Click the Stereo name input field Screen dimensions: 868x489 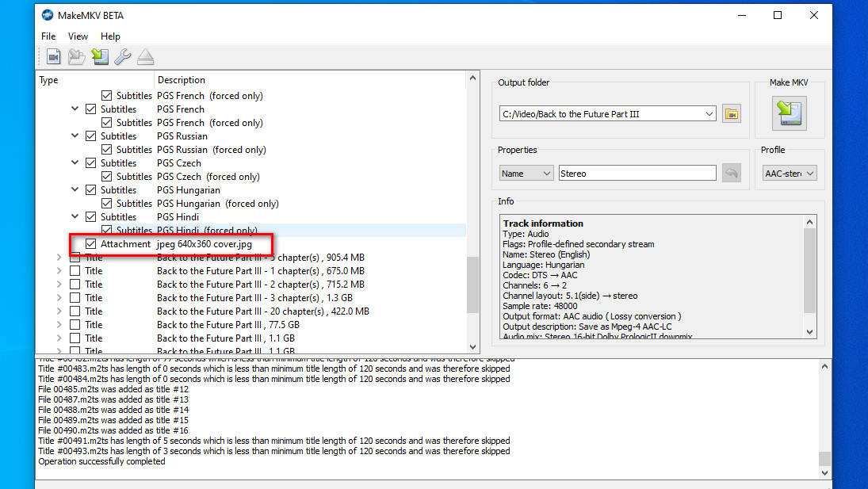tap(637, 173)
